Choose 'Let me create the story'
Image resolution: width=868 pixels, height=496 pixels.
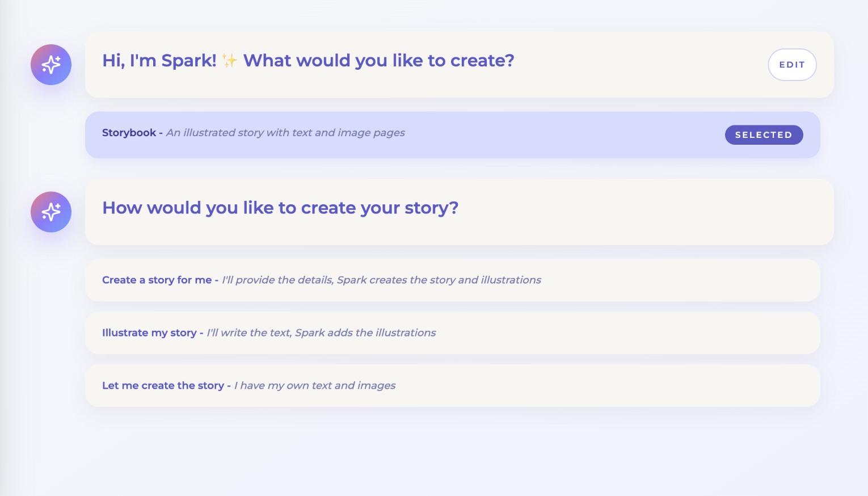click(431, 385)
